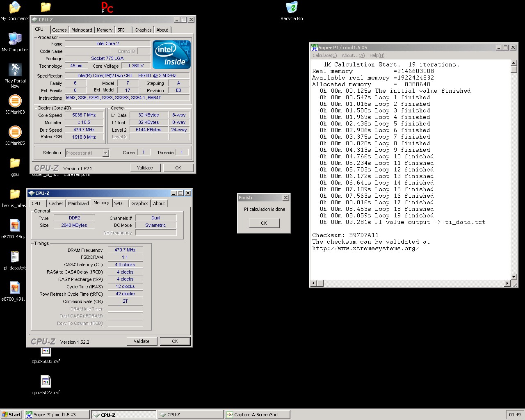Click Validate in the Memory tab window
This screenshot has width=525, height=420.
pyautogui.click(x=142, y=341)
